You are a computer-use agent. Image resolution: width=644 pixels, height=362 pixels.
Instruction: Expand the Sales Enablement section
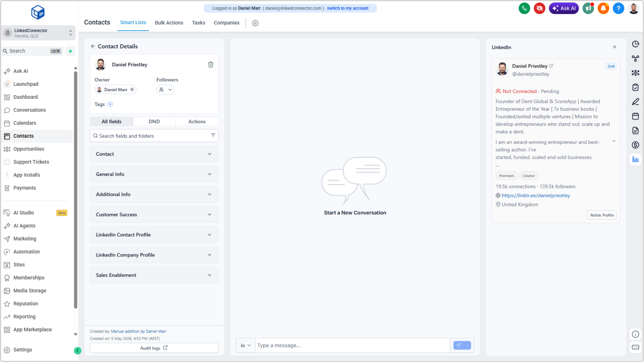154,275
